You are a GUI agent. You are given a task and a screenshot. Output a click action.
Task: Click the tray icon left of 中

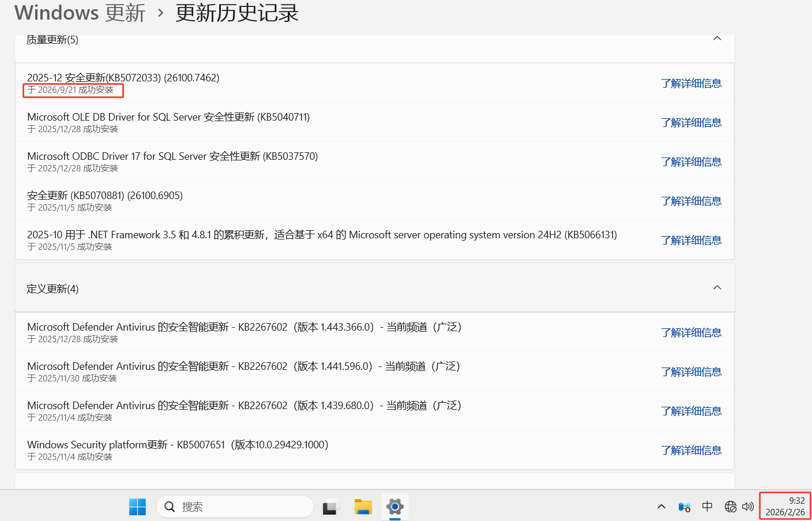(x=685, y=507)
